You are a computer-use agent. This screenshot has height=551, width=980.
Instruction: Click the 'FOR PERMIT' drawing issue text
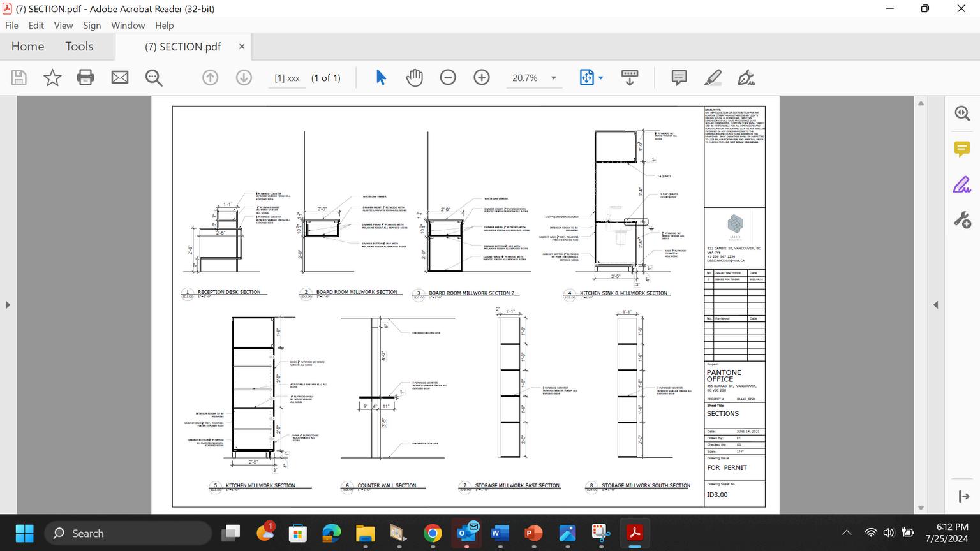point(727,468)
